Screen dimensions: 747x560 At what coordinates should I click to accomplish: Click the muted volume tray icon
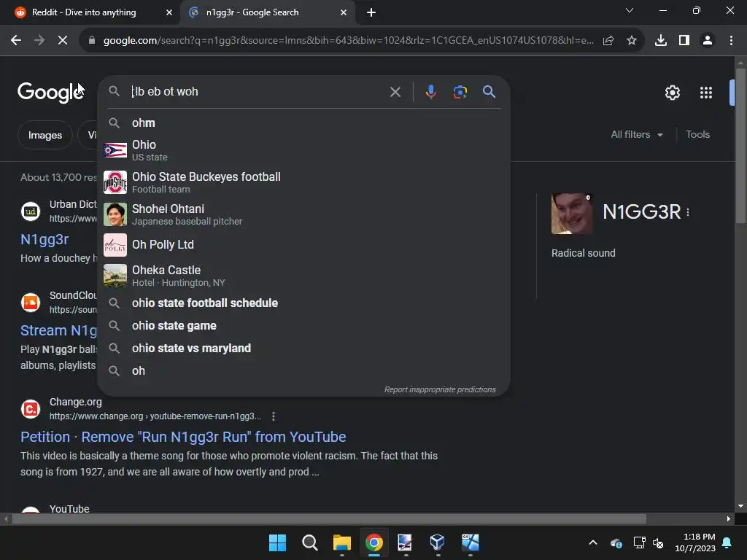click(659, 542)
